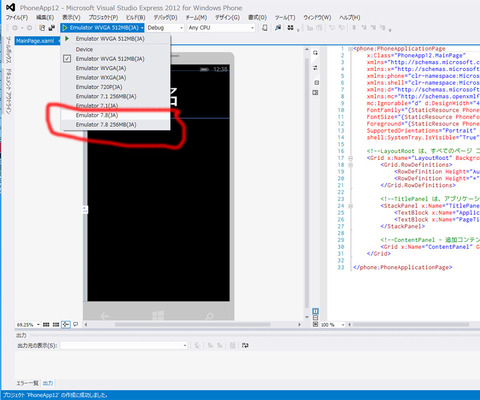Click the Navigate Forward toolbar icon
The image size is (480, 400).
tap(29, 28)
